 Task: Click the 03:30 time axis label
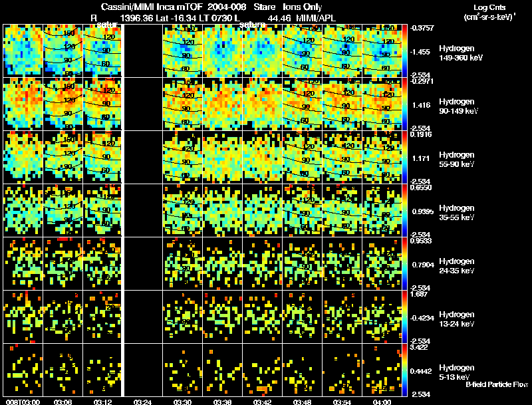(x=182, y=402)
